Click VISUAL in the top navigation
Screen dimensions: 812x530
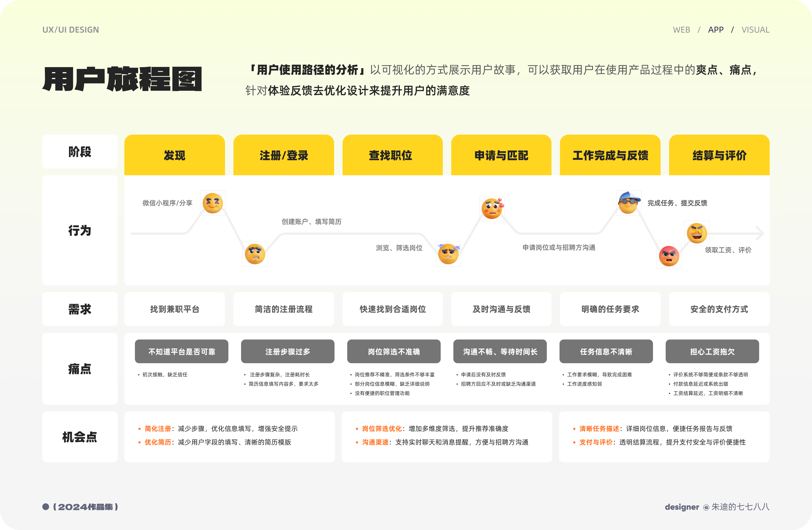(x=755, y=30)
